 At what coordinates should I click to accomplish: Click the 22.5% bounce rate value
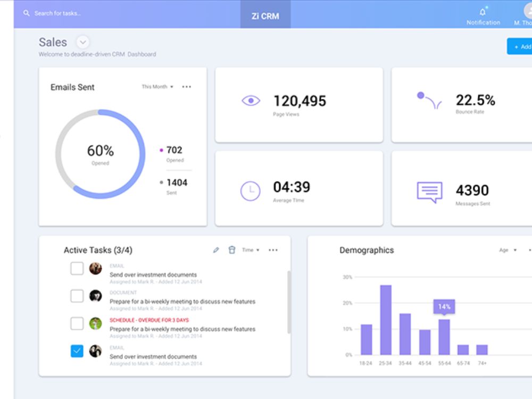[475, 100]
